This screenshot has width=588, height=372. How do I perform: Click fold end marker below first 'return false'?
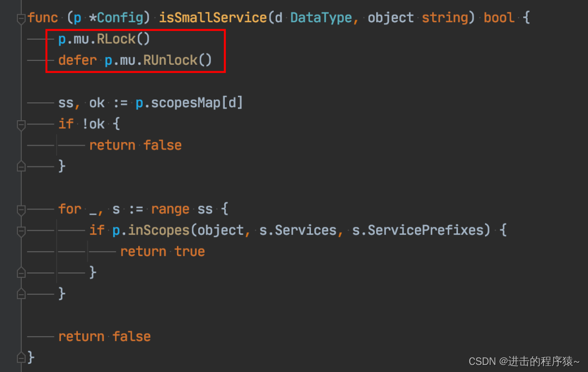pyautogui.click(x=21, y=166)
